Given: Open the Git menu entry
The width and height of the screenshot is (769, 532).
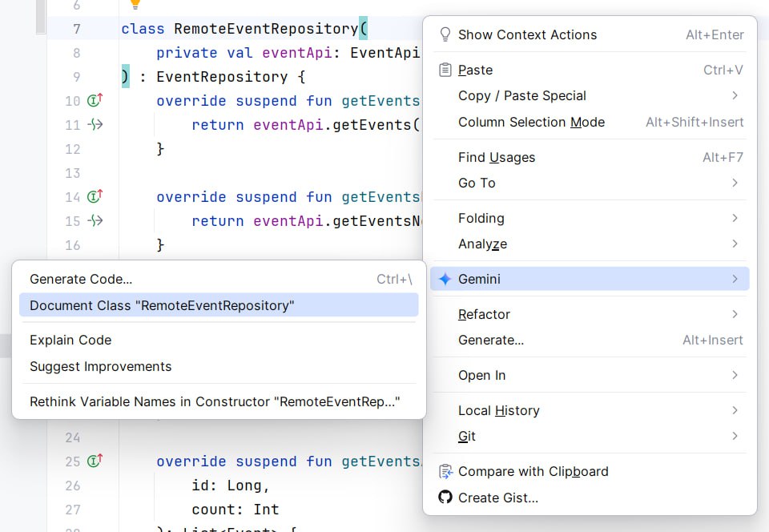Looking at the screenshot, I should click(x=590, y=436).
